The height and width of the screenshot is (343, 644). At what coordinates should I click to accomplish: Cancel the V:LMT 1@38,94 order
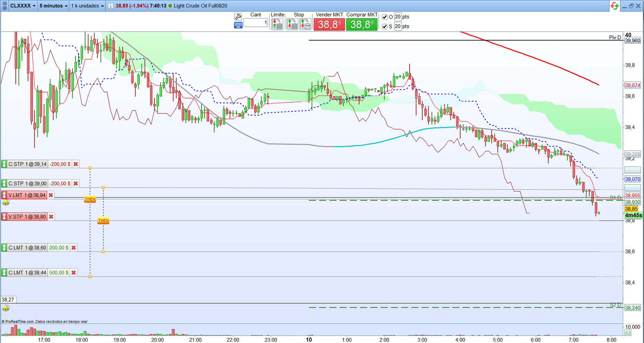coord(51,195)
